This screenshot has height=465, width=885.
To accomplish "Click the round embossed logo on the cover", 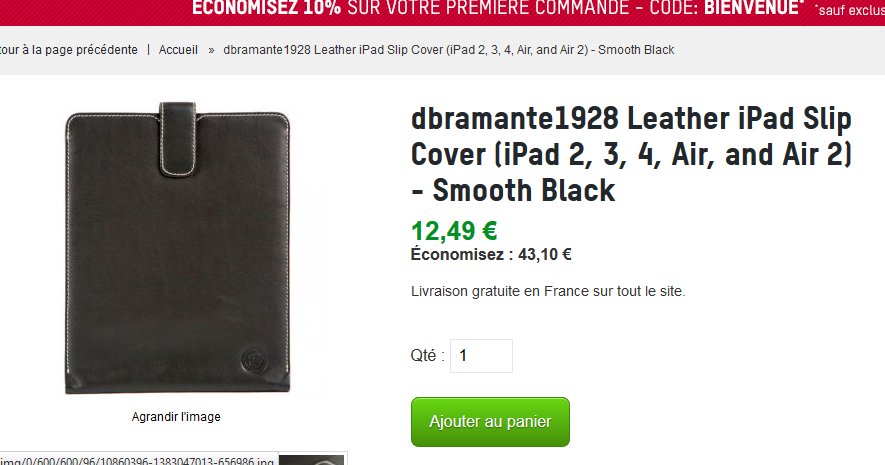I will (x=255, y=359).
